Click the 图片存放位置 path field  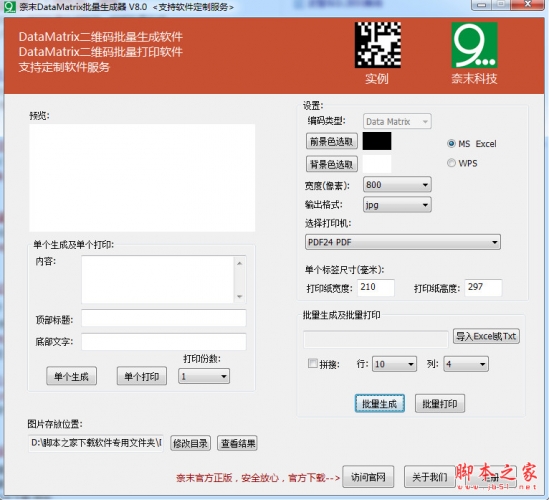pyautogui.click(x=96, y=443)
